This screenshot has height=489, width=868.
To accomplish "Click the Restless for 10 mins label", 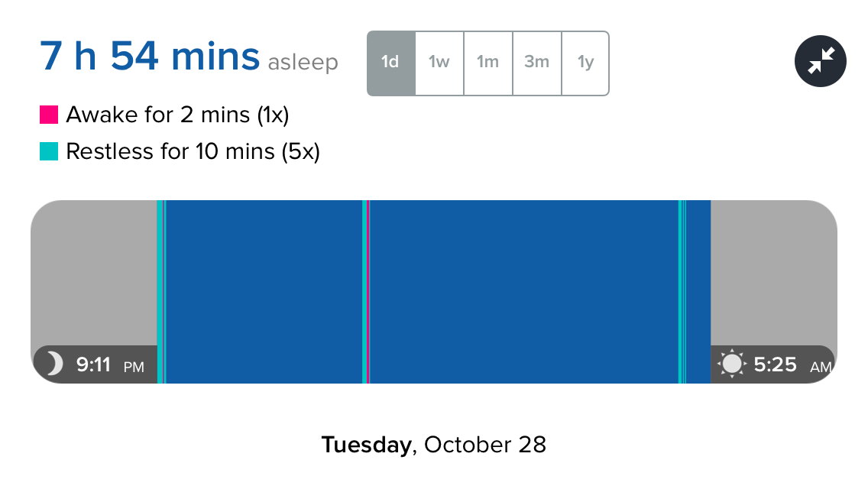I will click(x=193, y=152).
